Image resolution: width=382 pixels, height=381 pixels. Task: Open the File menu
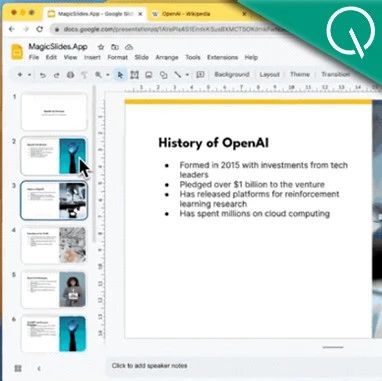[34, 57]
